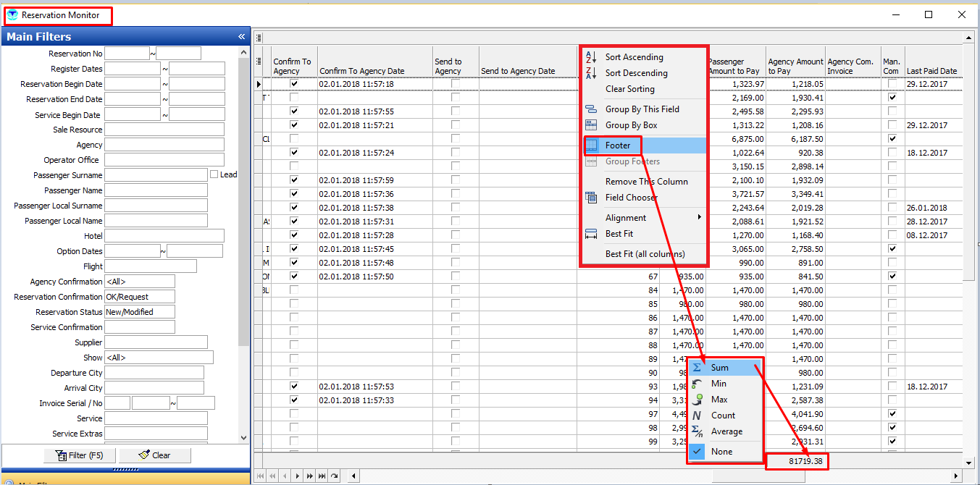Image resolution: width=980 pixels, height=485 pixels.
Task: Collapse the Main Filters panel with double chevron
Action: (x=242, y=37)
